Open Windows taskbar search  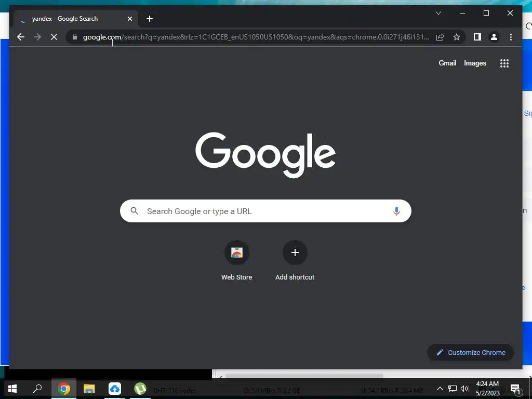coord(37,389)
